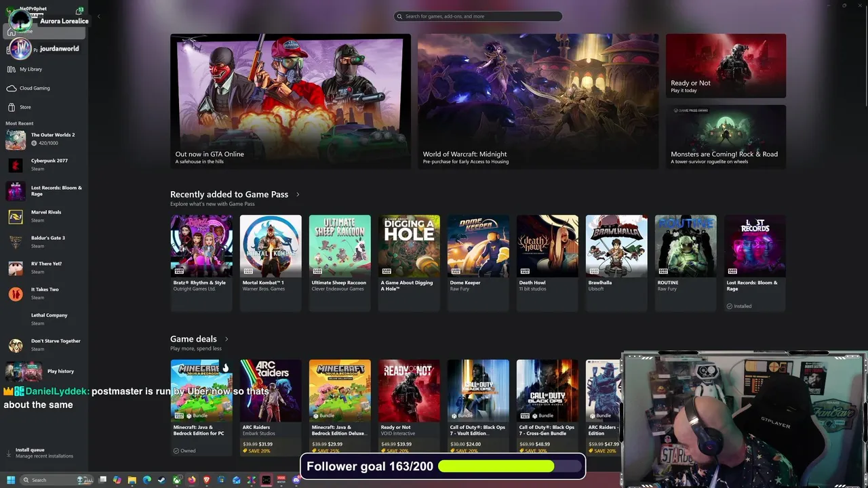Click the taskbar Search box
868x488 pixels.
[x=56, y=480]
